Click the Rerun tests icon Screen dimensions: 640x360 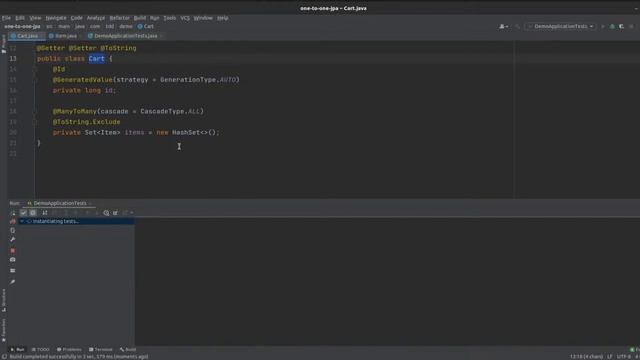(x=13, y=213)
